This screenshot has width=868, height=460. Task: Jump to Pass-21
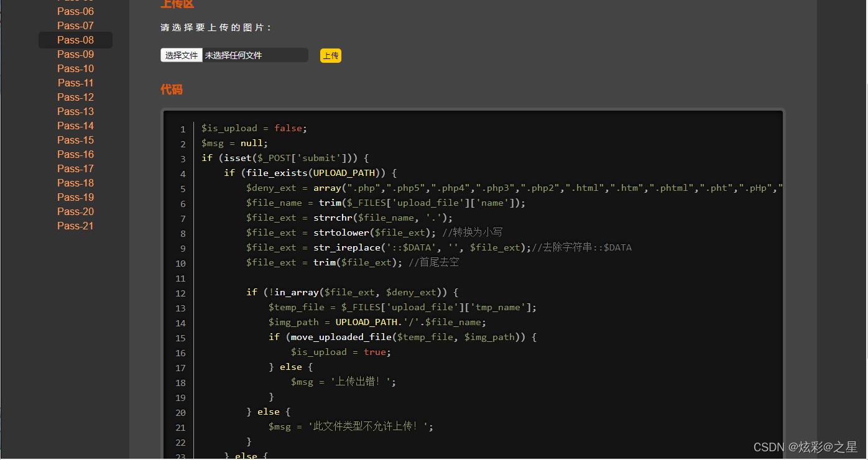(x=75, y=226)
